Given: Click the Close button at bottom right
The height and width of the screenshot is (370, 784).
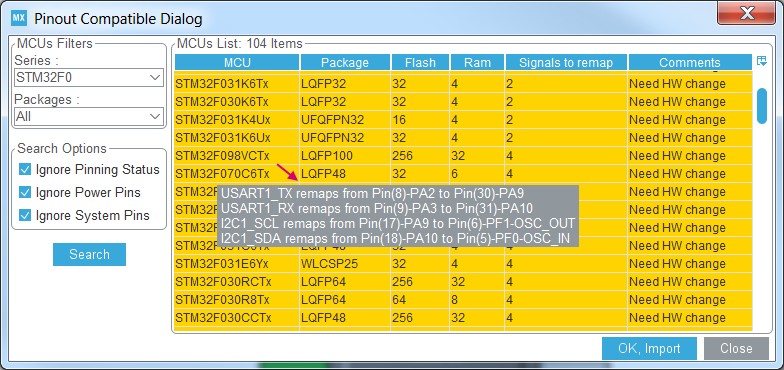Looking at the screenshot, I should pyautogui.click(x=736, y=348).
